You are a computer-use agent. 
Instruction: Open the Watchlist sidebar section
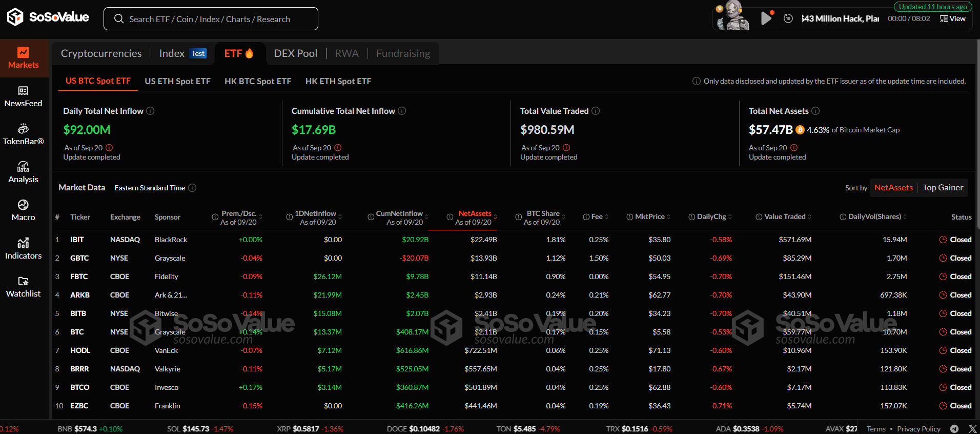click(24, 287)
